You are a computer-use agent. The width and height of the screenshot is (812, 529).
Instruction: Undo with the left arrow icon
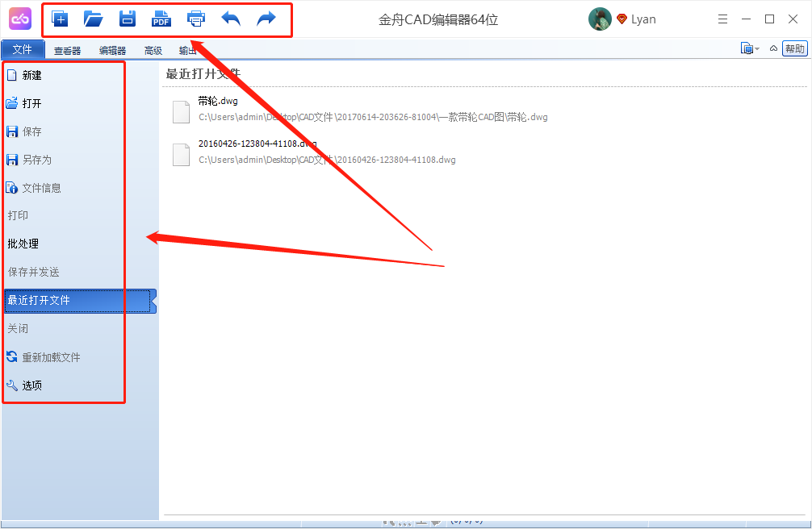pos(231,19)
